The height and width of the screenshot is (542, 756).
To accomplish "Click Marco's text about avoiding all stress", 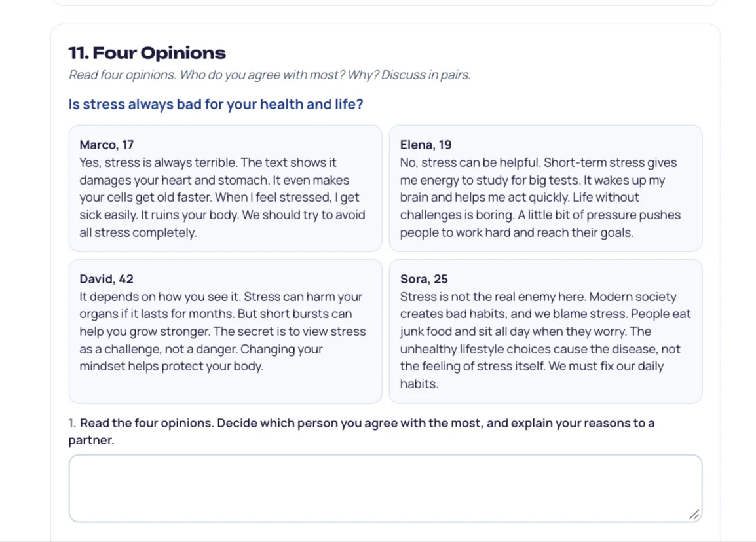I will pyautogui.click(x=222, y=224).
